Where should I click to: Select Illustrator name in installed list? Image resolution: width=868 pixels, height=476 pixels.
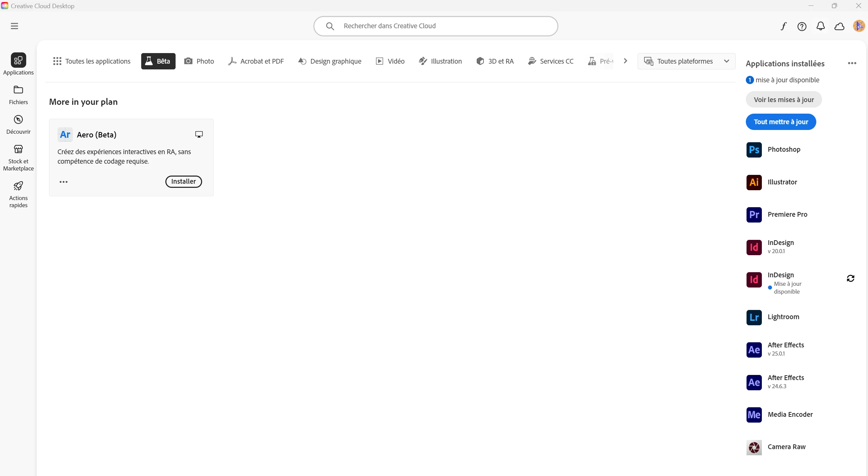coord(782,182)
